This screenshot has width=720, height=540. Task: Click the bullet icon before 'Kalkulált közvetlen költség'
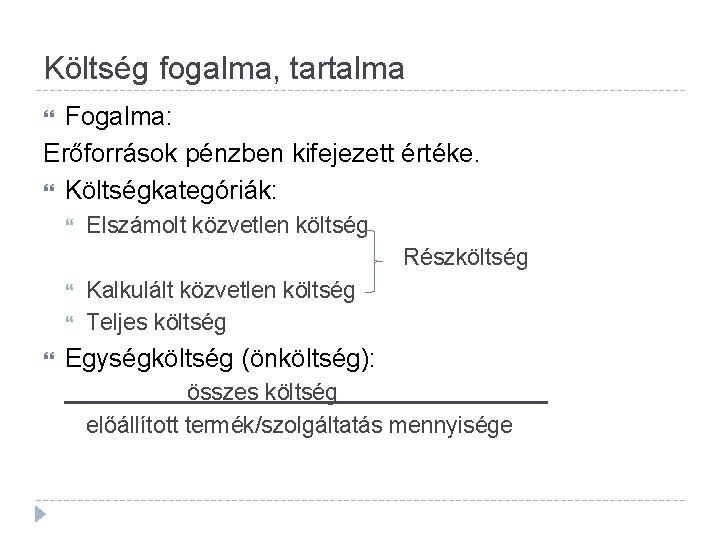tap(70, 288)
